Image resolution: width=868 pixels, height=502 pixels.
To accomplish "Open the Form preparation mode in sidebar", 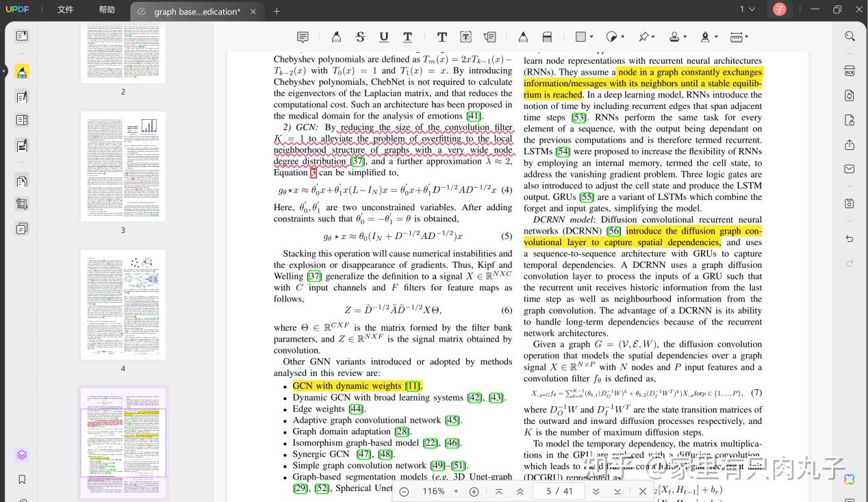I will click(x=22, y=121).
